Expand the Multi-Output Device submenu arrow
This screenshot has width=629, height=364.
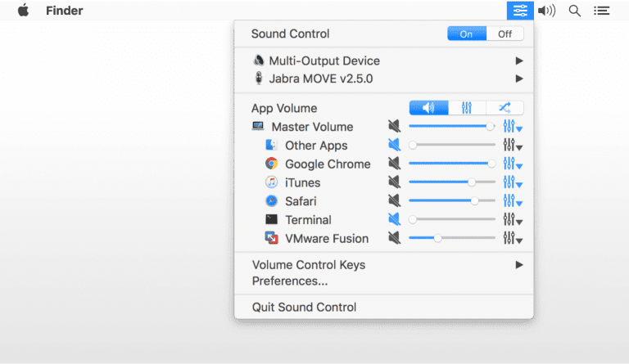519,61
